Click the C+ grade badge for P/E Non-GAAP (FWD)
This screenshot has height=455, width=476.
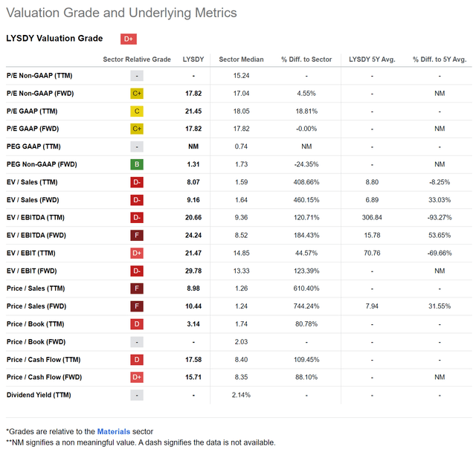(x=137, y=94)
